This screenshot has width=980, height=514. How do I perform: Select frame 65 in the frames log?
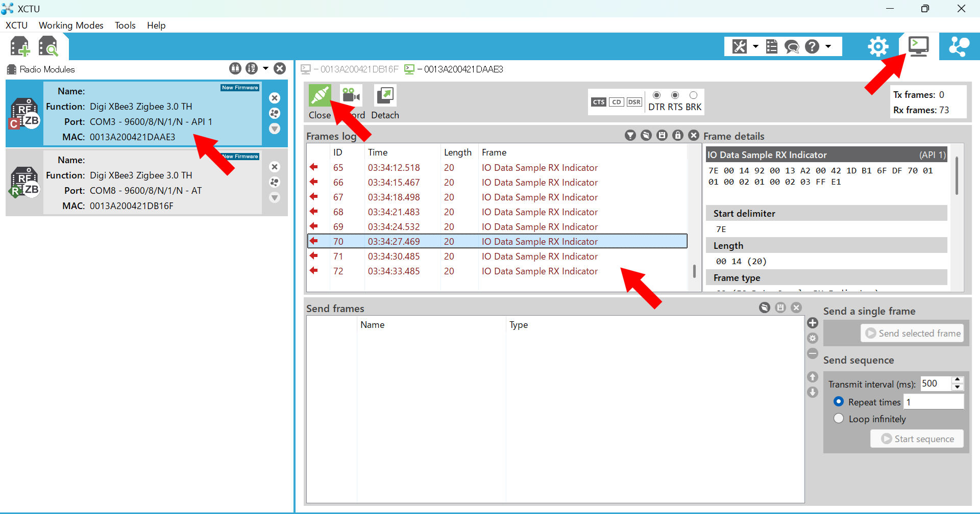497,167
